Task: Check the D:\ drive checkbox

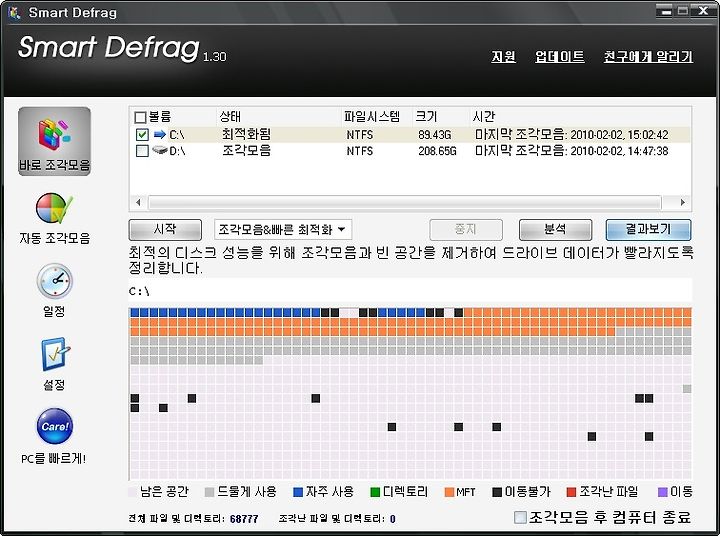Action: 142,151
